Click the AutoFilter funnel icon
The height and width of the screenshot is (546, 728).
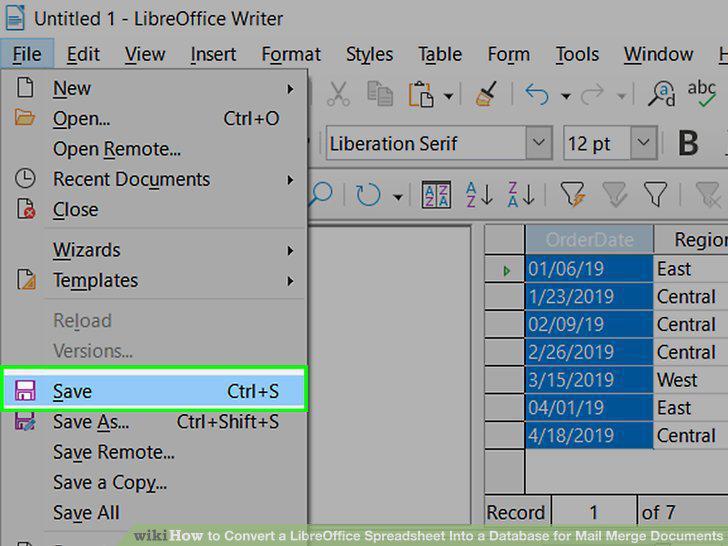(572, 195)
